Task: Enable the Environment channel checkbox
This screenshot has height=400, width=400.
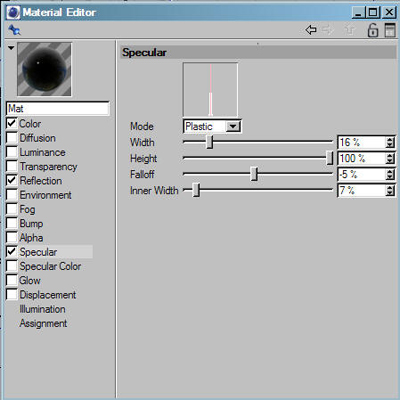Action: 12,195
